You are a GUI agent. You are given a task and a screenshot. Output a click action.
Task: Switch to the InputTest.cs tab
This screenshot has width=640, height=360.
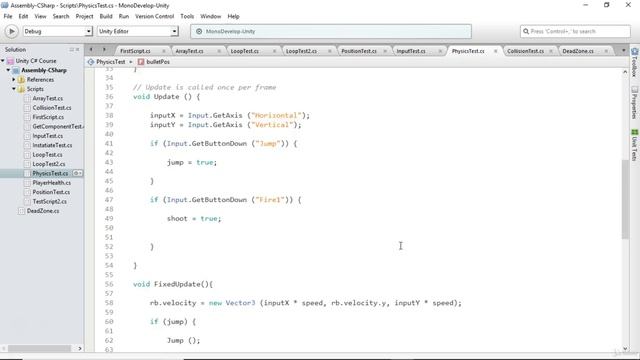tap(411, 51)
